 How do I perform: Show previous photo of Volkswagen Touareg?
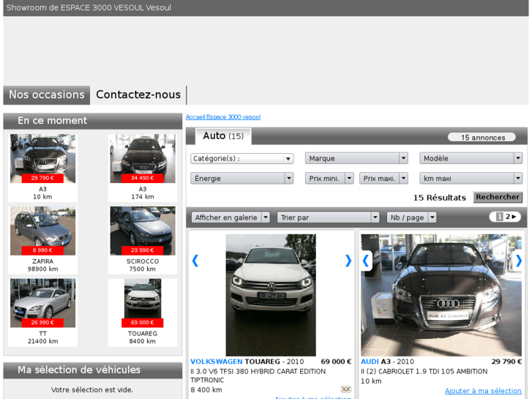pos(195,261)
